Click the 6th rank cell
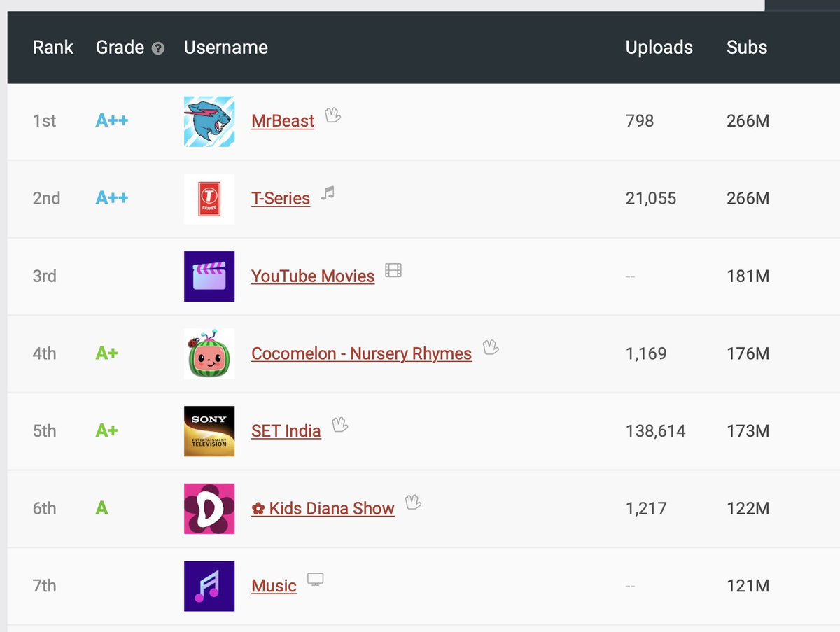Viewport: 840px width, 632px height. point(44,509)
